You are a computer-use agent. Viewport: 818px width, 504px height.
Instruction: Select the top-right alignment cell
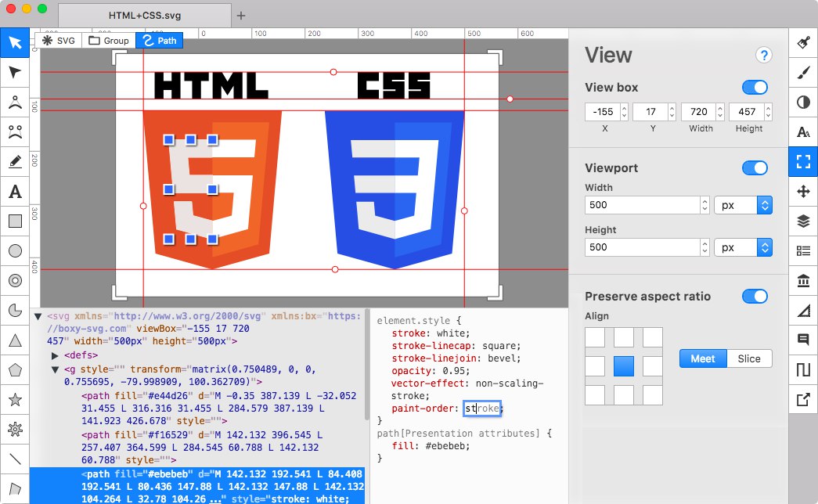[x=653, y=337]
